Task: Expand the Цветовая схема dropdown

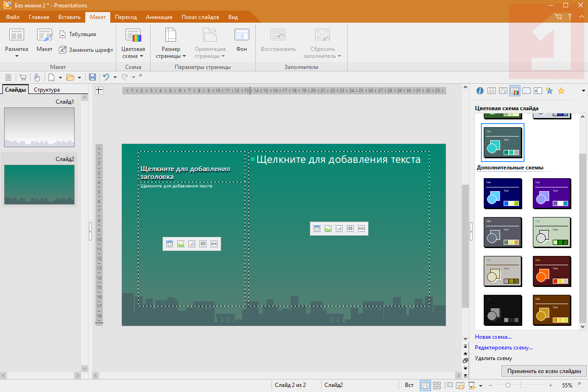Action: pos(133,52)
